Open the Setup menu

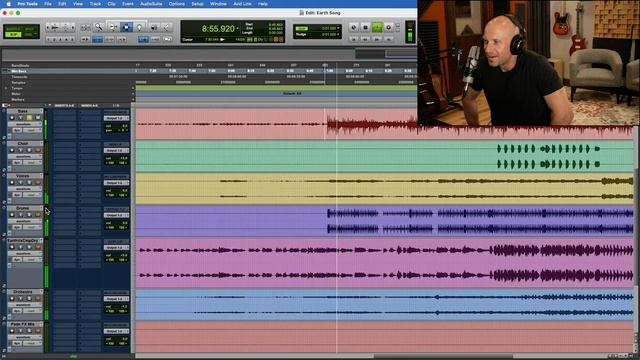[197, 4]
